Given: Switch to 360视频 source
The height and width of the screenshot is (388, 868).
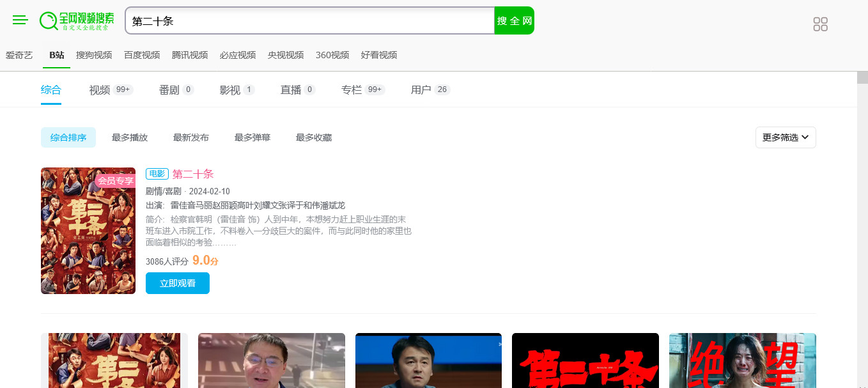Looking at the screenshot, I should pos(332,55).
